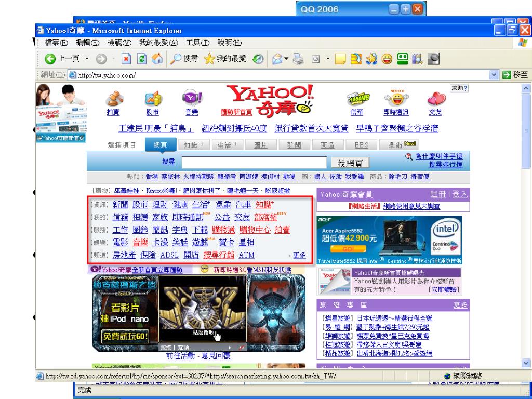Open the Forward button history dropdown arrow

point(113,59)
